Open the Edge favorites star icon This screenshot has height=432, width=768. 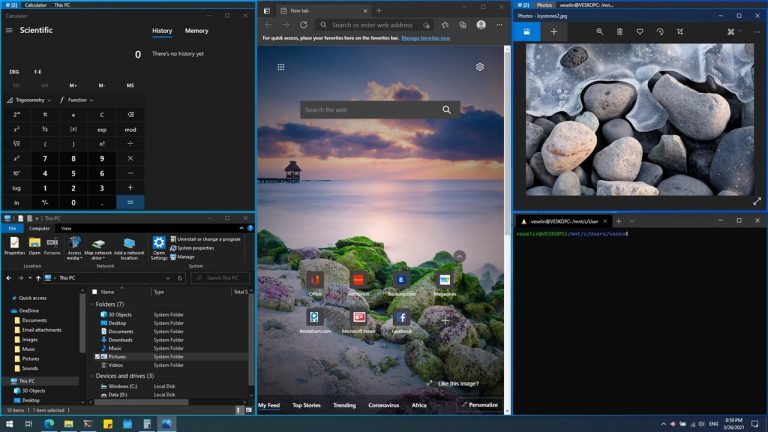tap(445, 24)
